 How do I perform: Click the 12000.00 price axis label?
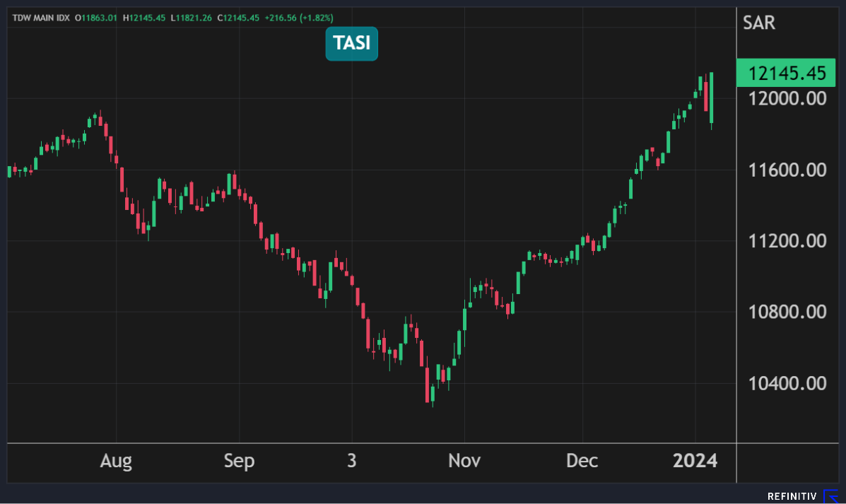(787, 98)
